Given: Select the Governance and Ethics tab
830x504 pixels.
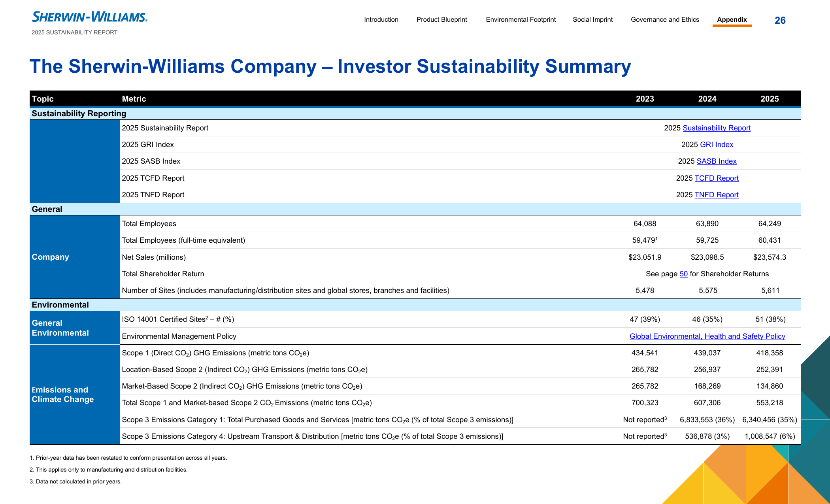Looking at the screenshot, I should pos(665,19).
